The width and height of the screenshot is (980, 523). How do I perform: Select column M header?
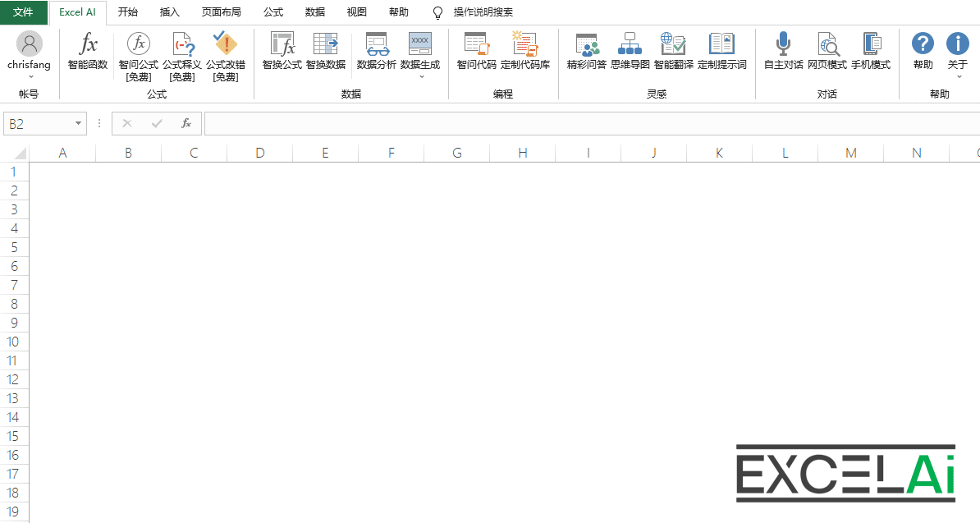850,153
